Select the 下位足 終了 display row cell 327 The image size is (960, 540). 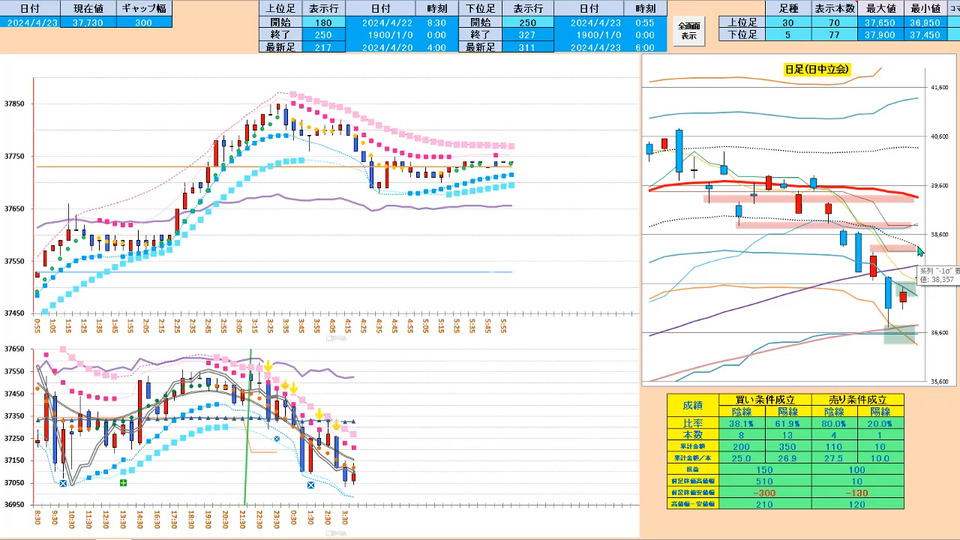coord(527,35)
